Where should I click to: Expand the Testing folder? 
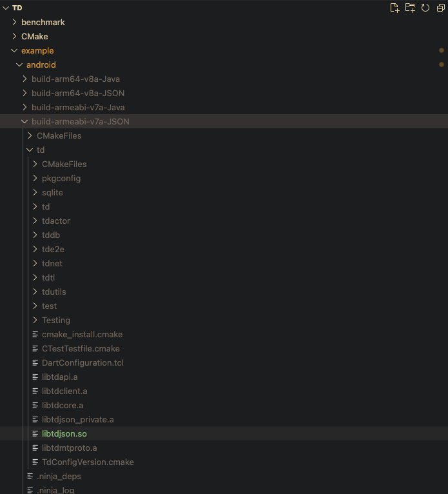coord(56,320)
